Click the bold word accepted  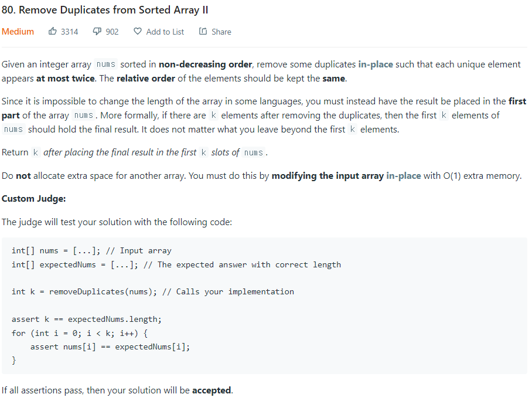click(x=212, y=390)
